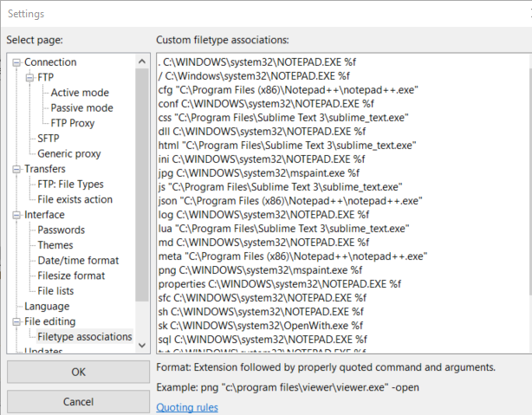Click the md NOTEPAD.EXE association line
Image resolution: width=532 pixels, height=415 pixels.
coord(263,243)
